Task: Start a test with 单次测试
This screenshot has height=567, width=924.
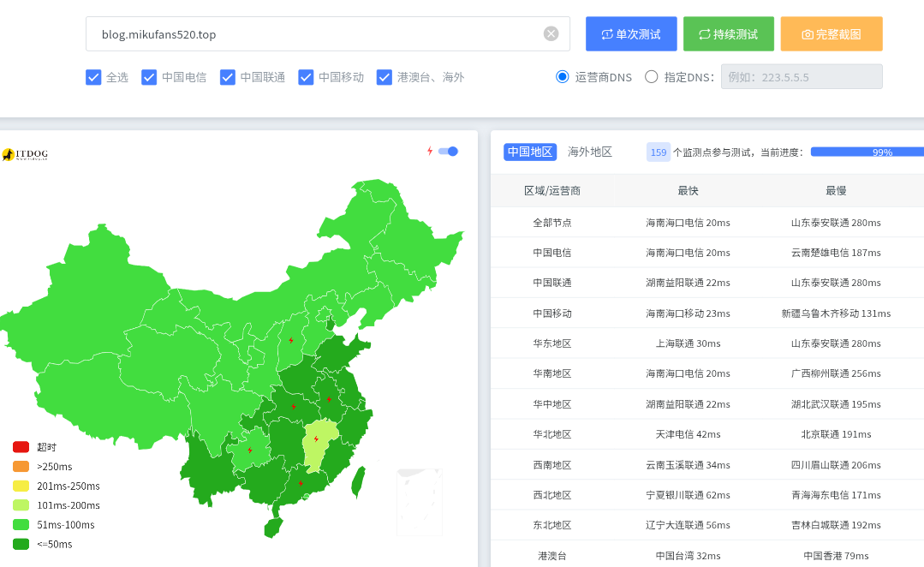Action: [631, 33]
